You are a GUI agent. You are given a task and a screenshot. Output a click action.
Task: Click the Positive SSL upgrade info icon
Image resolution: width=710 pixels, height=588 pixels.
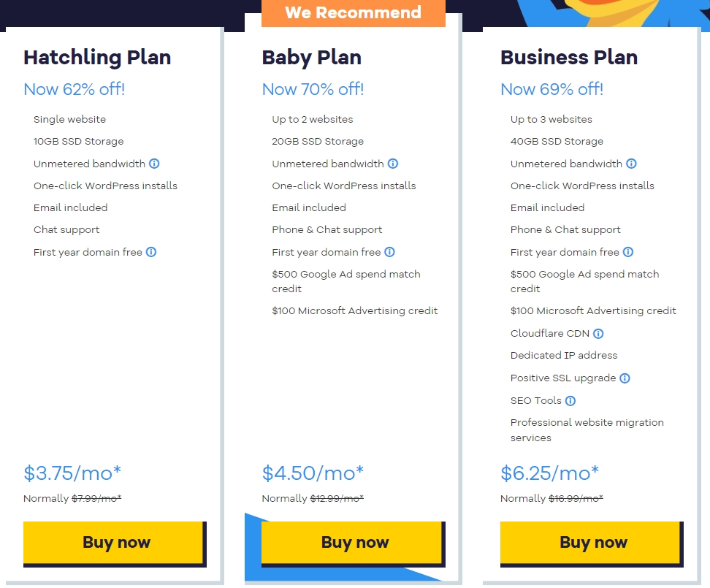pyautogui.click(x=625, y=378)
